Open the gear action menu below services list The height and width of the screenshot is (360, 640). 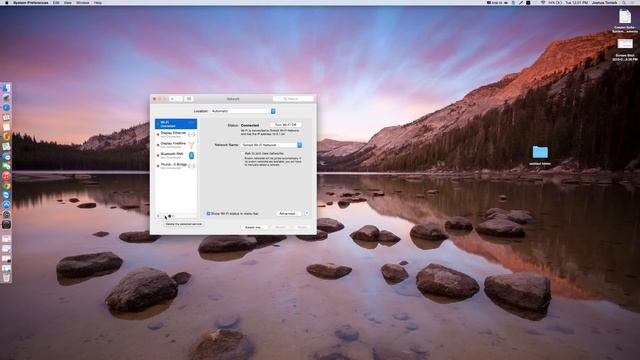[x=171, y=216]
